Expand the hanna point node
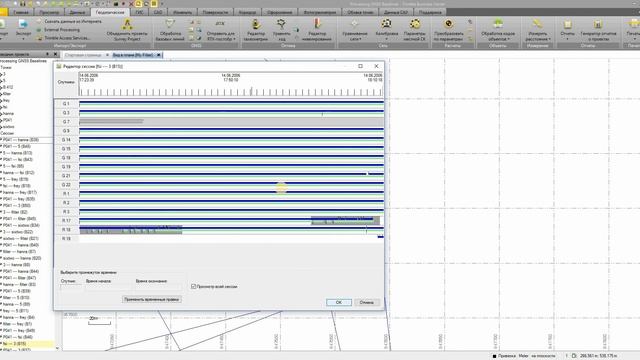The image size is (640, 360). pyautogui.click(x=1, y=113)
